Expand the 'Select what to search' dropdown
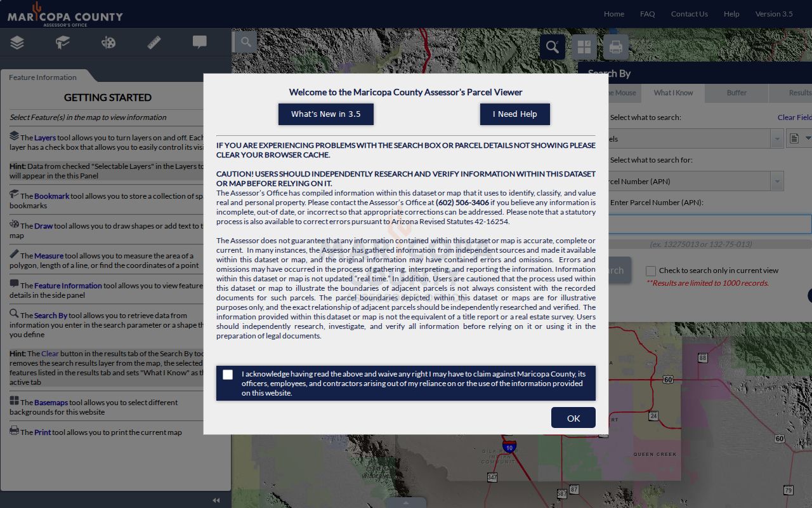812x508 pixels. [x=777, y=138]
